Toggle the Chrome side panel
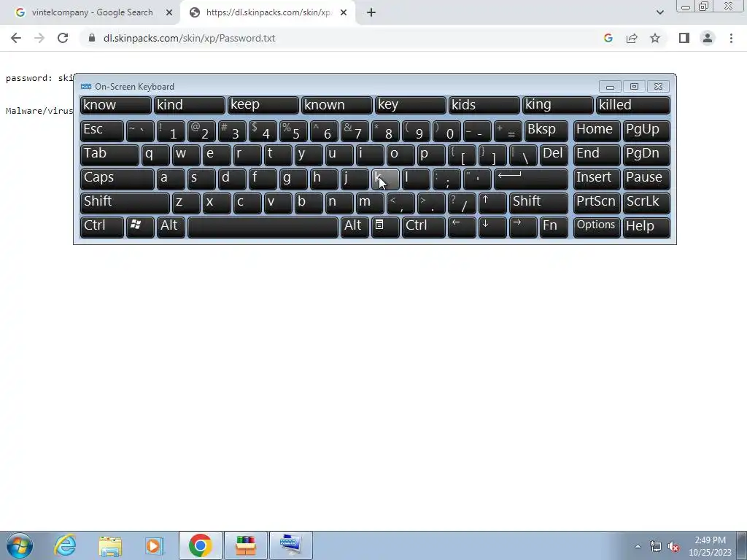Screen dimensions: 747x560 pos(684,38)
